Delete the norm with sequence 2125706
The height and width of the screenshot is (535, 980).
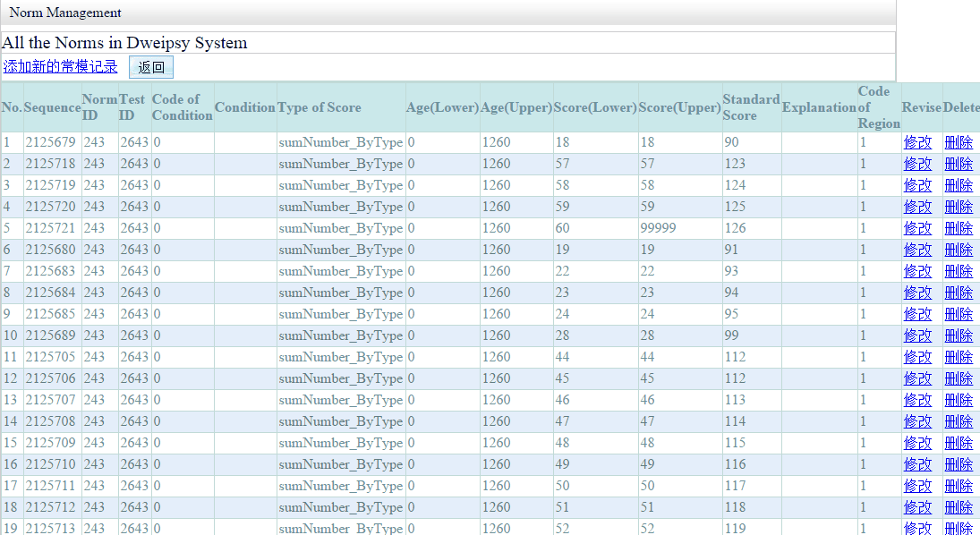pos(959,378)
